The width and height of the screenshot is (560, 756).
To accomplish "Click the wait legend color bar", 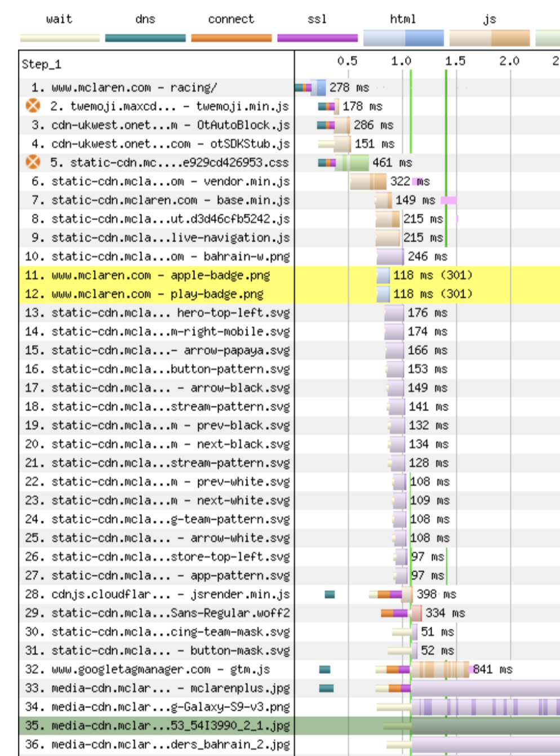I will pyautogui.click(x=60, y=38).
